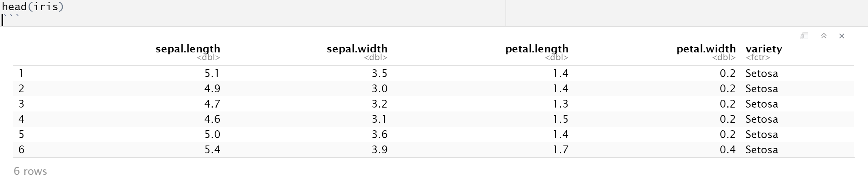Click the sepal.length column header
The height and width of the screenshot is (185, 868).
[x=188, y=49]
